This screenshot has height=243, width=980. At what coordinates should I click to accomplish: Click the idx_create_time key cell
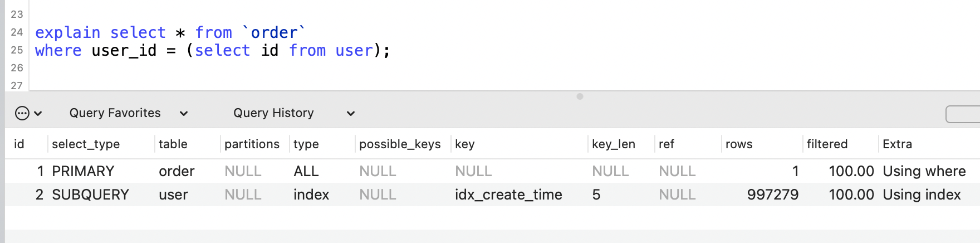tap(508, 195)
